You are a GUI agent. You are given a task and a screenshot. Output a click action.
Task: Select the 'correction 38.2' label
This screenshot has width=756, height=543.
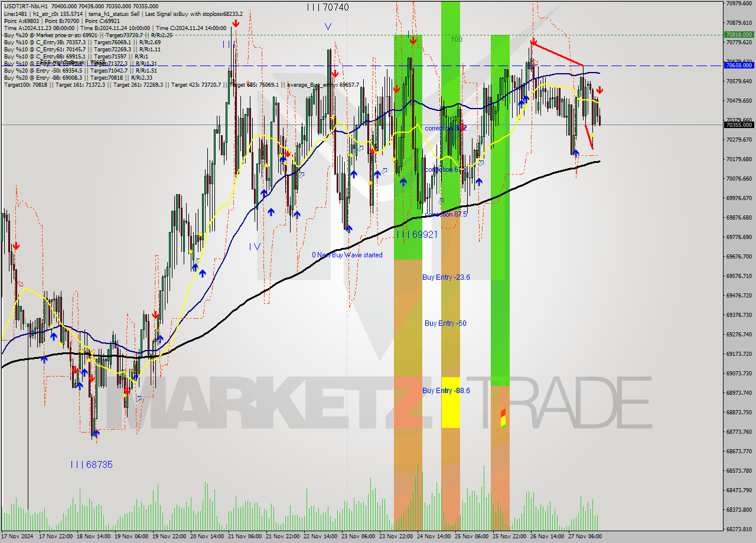446,128
